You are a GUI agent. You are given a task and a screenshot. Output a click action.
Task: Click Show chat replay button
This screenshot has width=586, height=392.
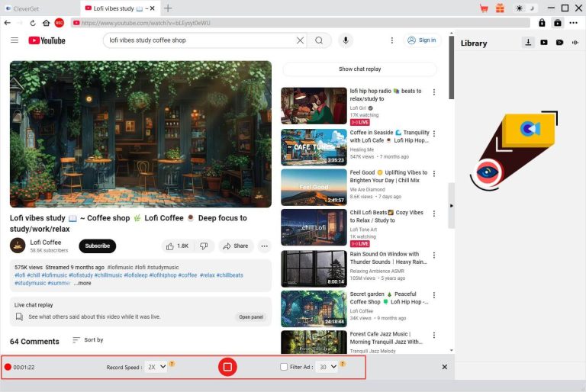click(359, 69)
